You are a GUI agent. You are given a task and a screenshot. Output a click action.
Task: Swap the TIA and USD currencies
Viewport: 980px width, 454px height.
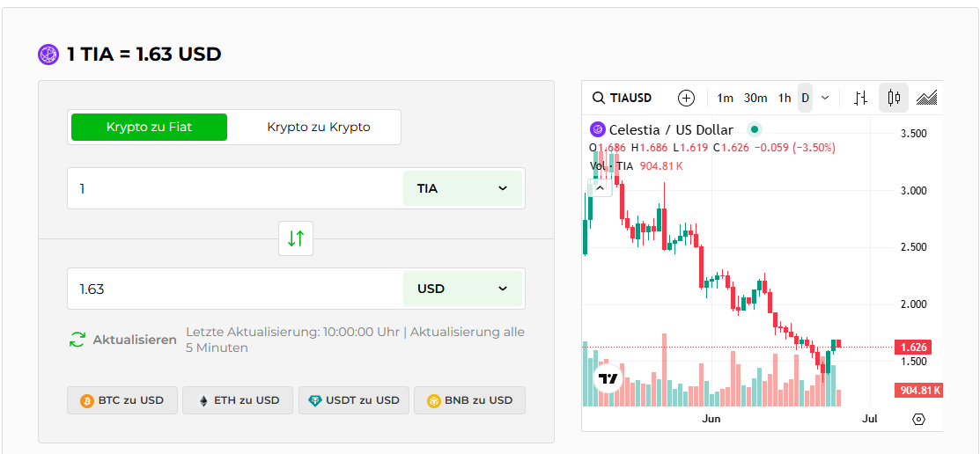pos(296,238)
